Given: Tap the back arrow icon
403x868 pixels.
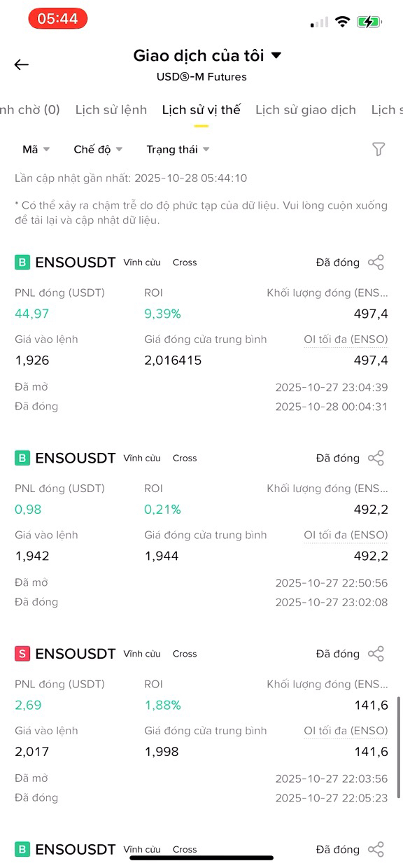Looking at the screenshot, I should pos(21,64).
